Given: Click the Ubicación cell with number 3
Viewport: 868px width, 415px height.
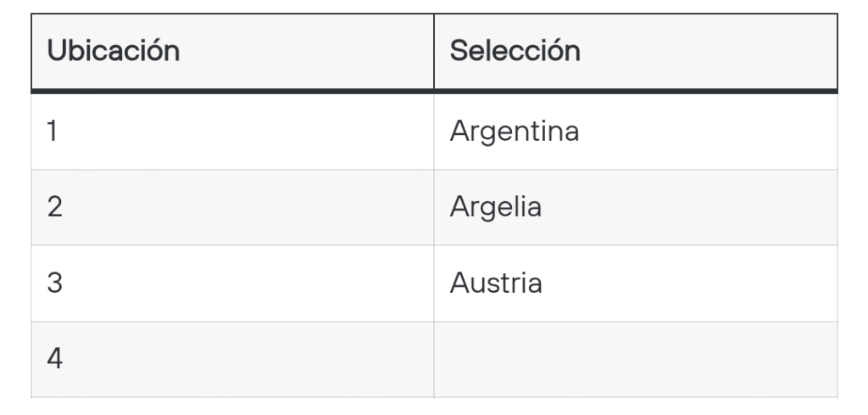Looking at the screenshot, I should tap(232, 283).
